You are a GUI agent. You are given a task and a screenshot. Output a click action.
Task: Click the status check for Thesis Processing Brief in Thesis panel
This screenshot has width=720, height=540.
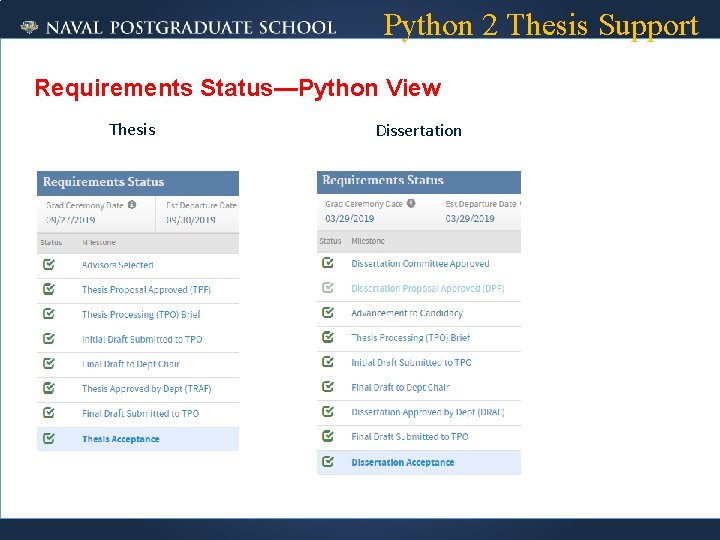pyautogui.click(x=49, y=314)
